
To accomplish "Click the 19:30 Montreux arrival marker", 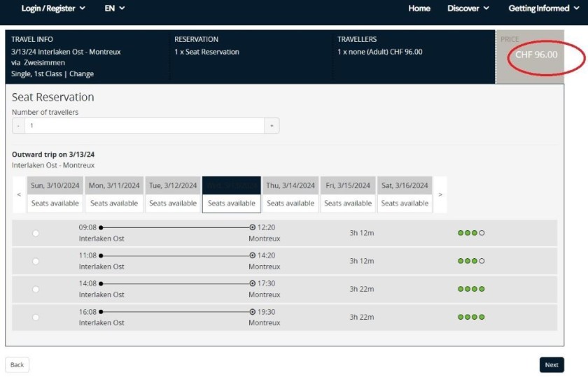I will click(x=253, y=312).
